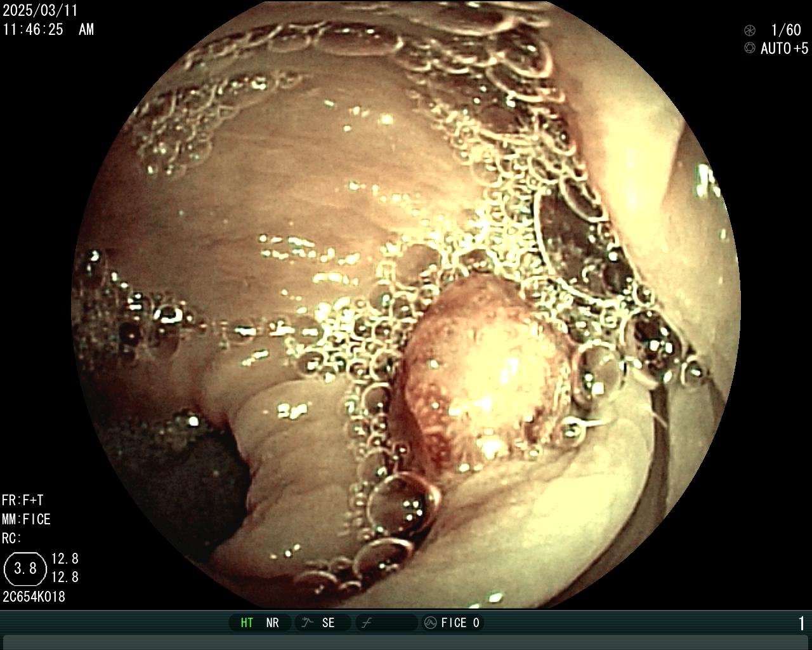Click the circled 3.8 channel indicator
812x650 pixels.
click(x=25, y=568)
